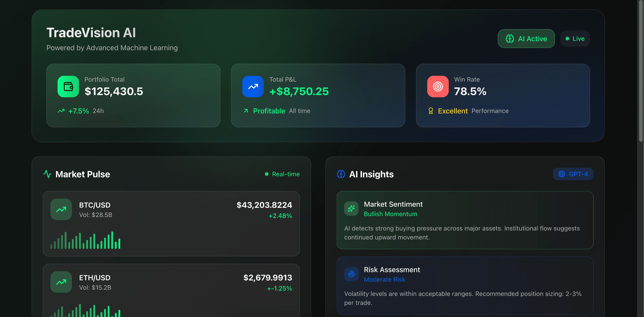Click the Market Sentiment sparkle icon
This screenshot has width=644, height=317.
coord(351,208)
